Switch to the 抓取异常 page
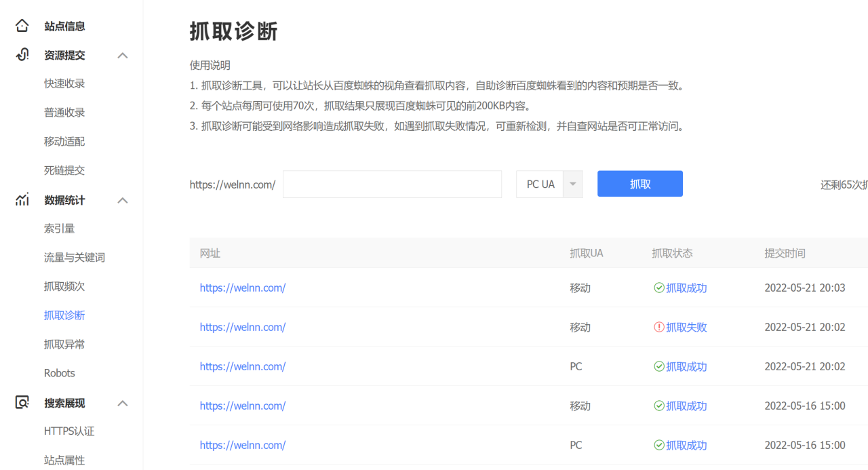The height and width of the screenshot is (470, 868). [x=64, y=343]
